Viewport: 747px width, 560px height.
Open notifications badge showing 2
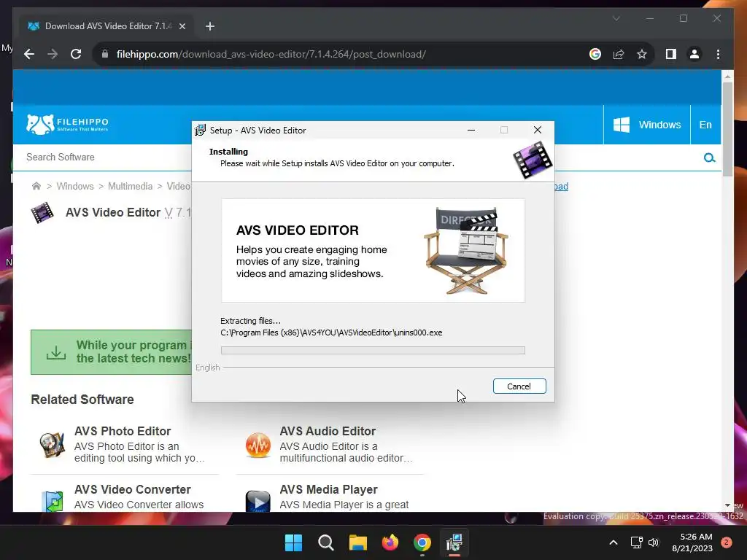(x=727, y=542)
